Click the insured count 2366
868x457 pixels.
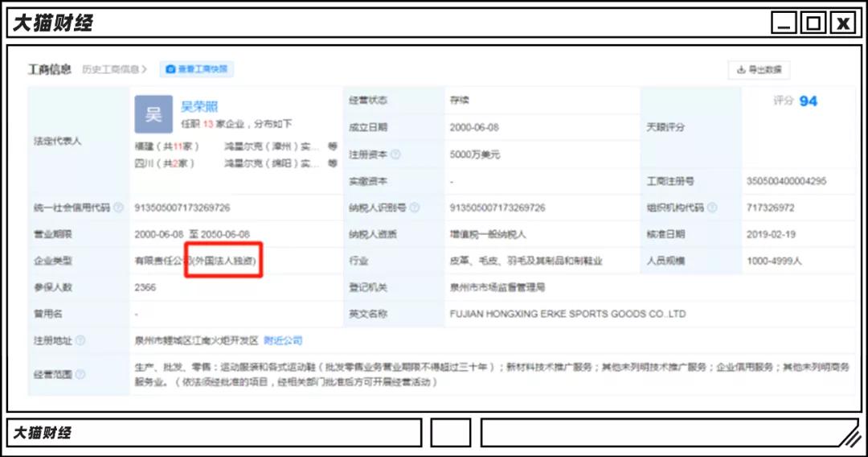tap(145, 287)
